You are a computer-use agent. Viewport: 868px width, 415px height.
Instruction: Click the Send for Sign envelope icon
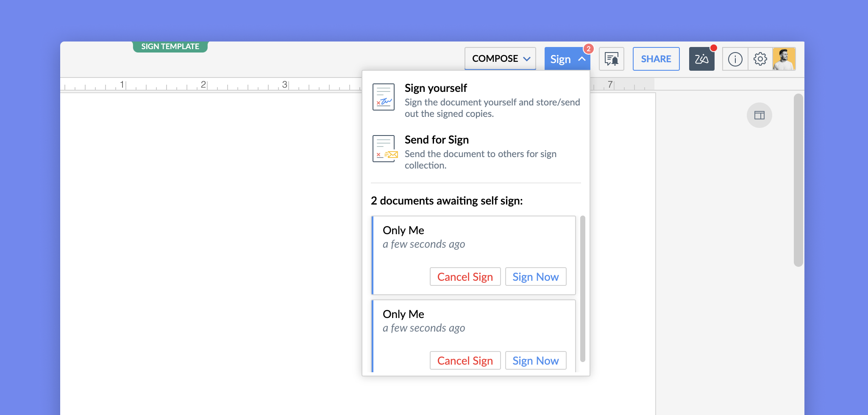[385, 149]
